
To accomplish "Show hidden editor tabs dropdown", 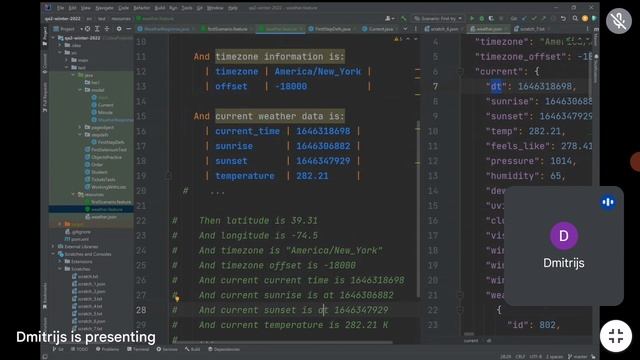I will coord(405,29).
